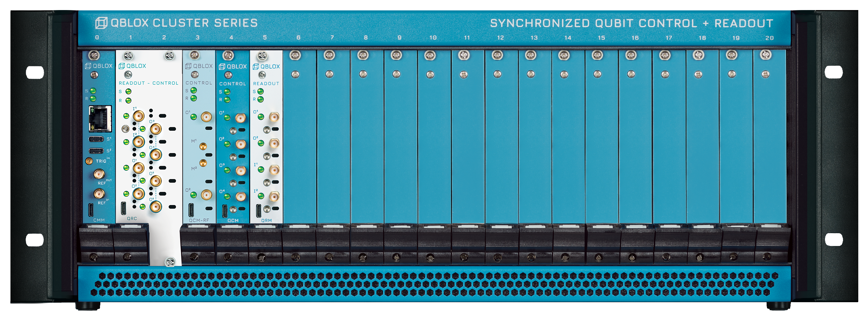Click the Qblox cube logo in the top banner

point(101,23)
